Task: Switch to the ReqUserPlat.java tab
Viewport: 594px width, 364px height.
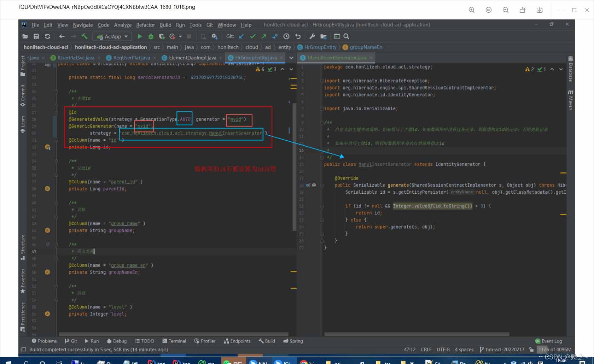Action: [132, 58]
